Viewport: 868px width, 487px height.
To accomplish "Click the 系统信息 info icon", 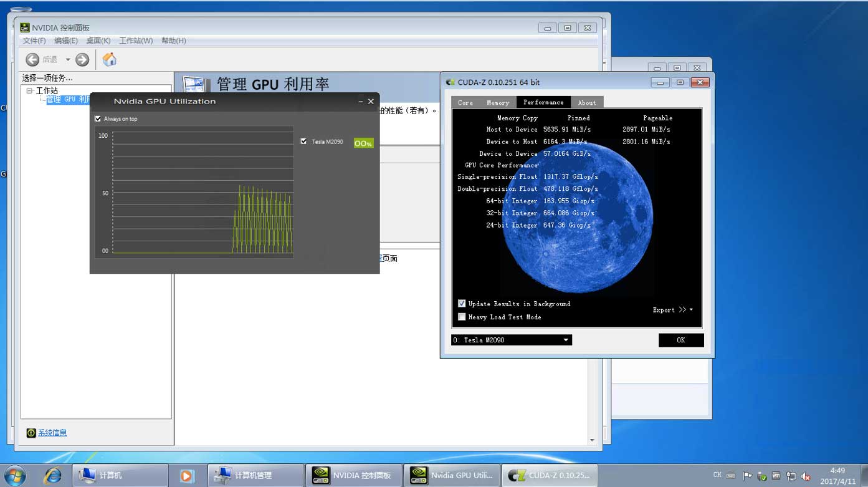I will point(31,433).
